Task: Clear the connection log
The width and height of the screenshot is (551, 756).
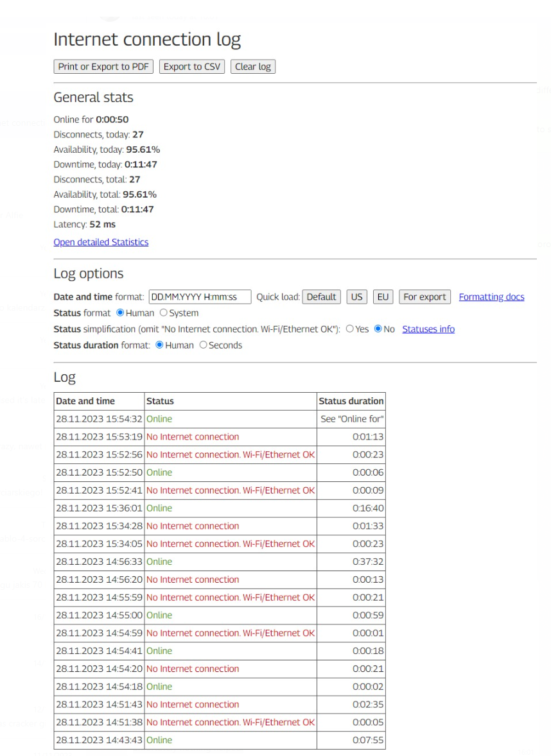Action: point(253,66)
